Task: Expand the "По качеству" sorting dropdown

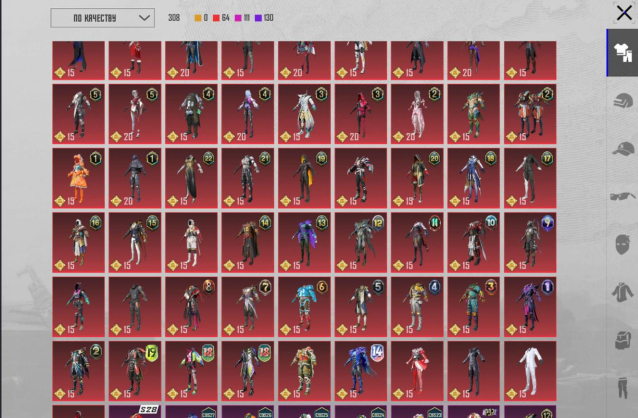Action: tap(102, 18)
